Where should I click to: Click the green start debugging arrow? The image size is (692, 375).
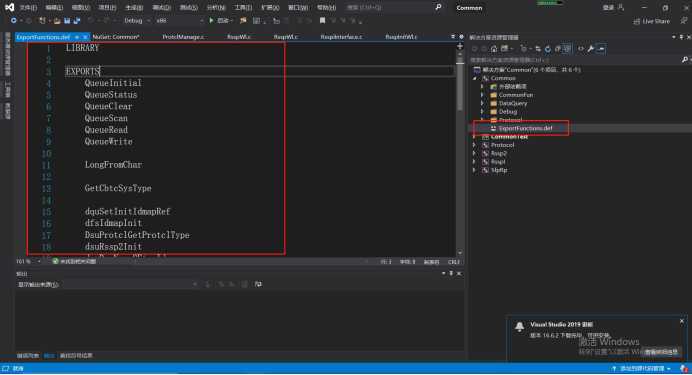pyautogui.click(x=211, y=20)
